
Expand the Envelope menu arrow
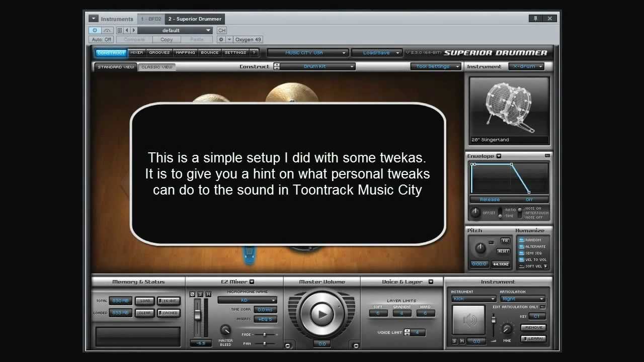coord(499,156)
